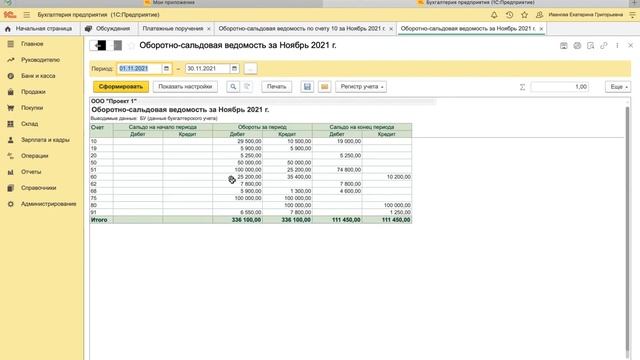Image resolution: width=640 pixels, height=360 pixels.
Task: Click Печать button
Action: [276, 87]
